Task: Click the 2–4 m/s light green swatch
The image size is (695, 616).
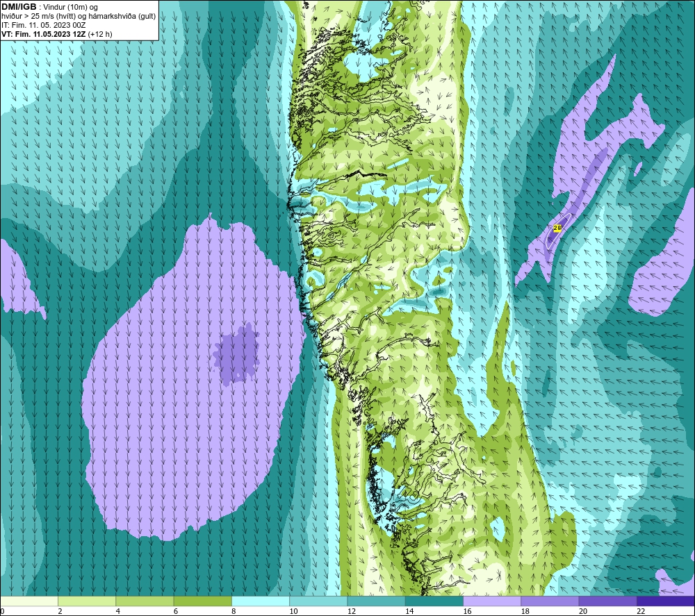Action: pyautogui.click(x=87, y=601)
